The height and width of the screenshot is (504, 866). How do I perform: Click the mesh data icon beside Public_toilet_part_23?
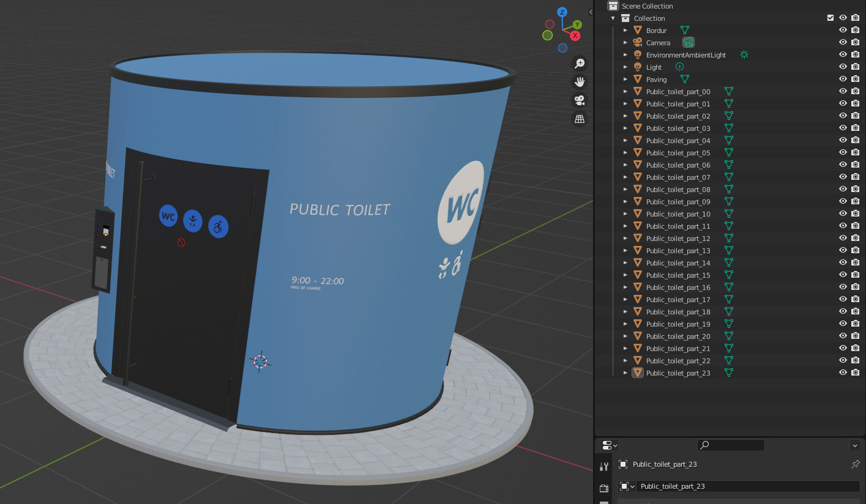(x=729, y=373)
